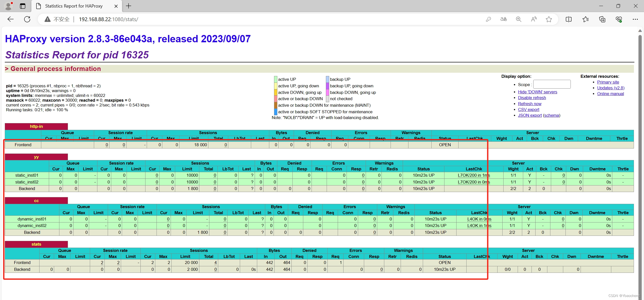Click the active UP green swatch
644x300 pixels.
click(x=276, y=79)
